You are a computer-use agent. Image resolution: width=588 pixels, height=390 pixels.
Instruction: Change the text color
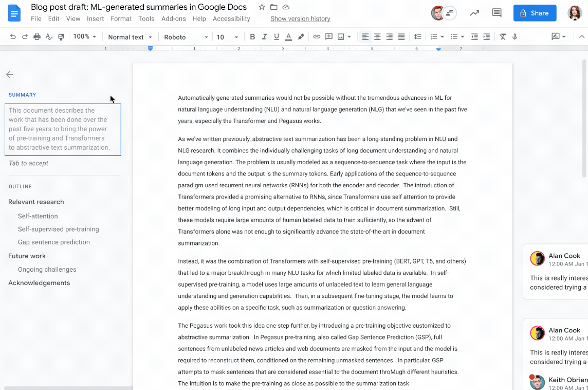pos(288,37)
